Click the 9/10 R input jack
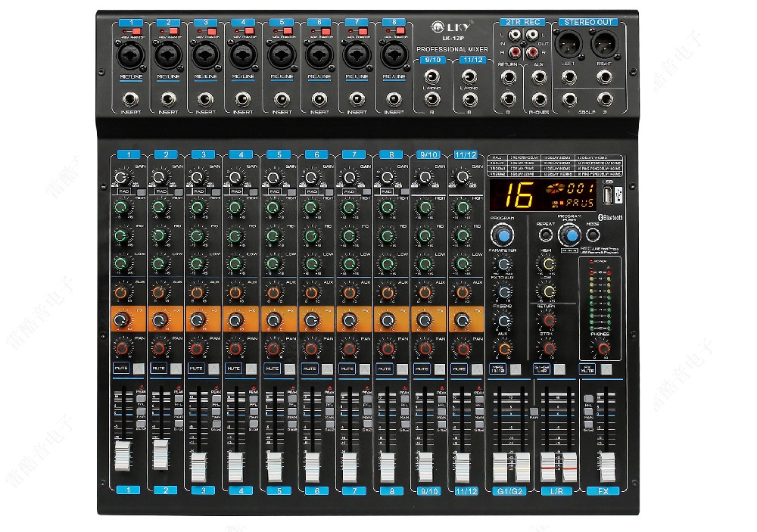Image resolution: width=757 pixels, height=532 pixels. [x=431, y=99]
